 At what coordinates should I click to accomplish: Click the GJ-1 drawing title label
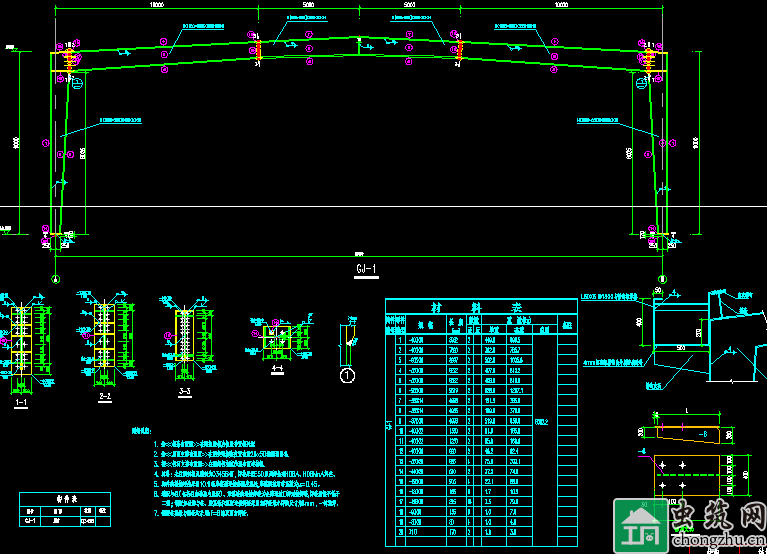[x=366, y=269]
